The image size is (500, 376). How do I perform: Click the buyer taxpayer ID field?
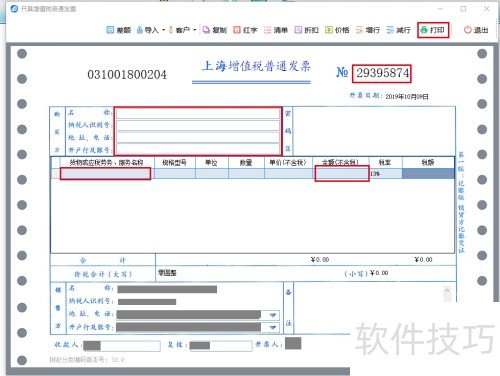pos(198,125)
